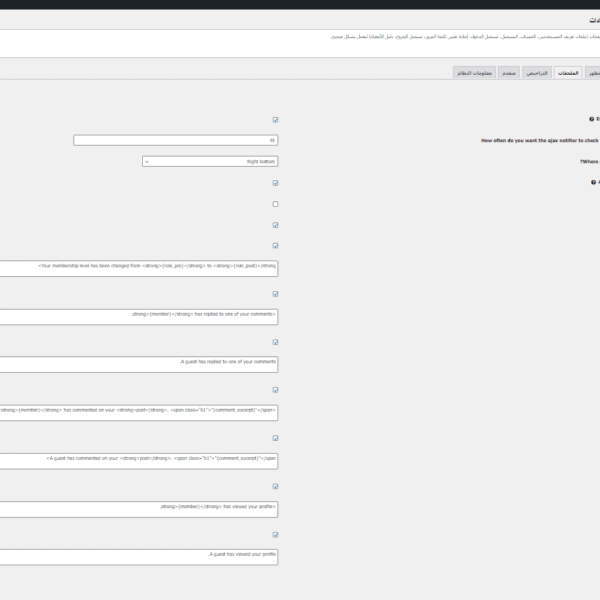
Task: Open the معلومات النظام tab
Action: click(x=474, y=73)
